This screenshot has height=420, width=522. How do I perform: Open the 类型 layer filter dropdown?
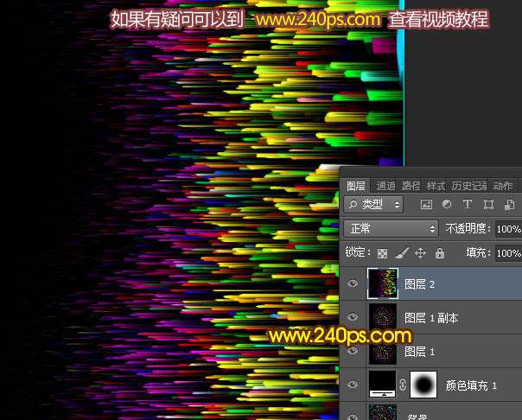coord(373,204)
